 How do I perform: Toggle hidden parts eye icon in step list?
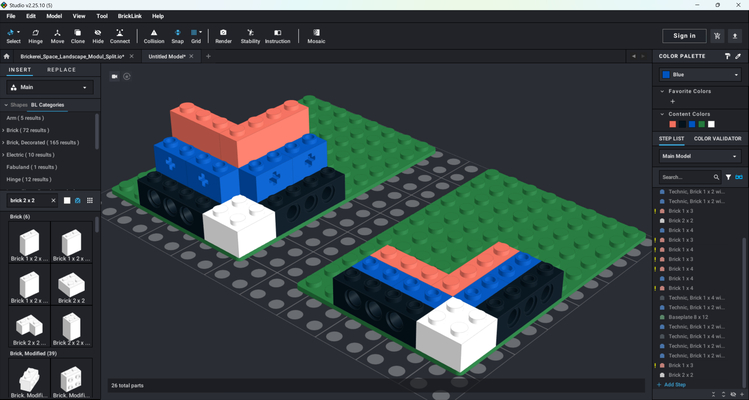[733, 394]
